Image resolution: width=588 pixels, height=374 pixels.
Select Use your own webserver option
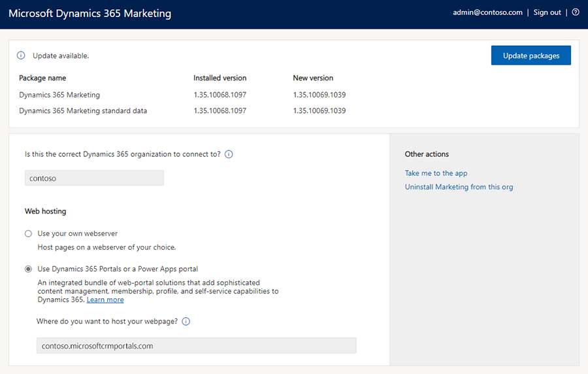(x=29, y=233)
